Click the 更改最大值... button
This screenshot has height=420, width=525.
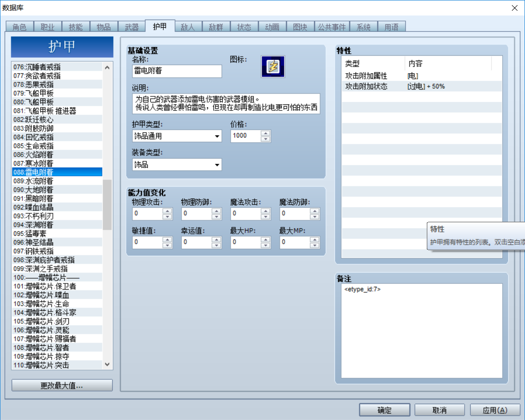click(62, 385)
